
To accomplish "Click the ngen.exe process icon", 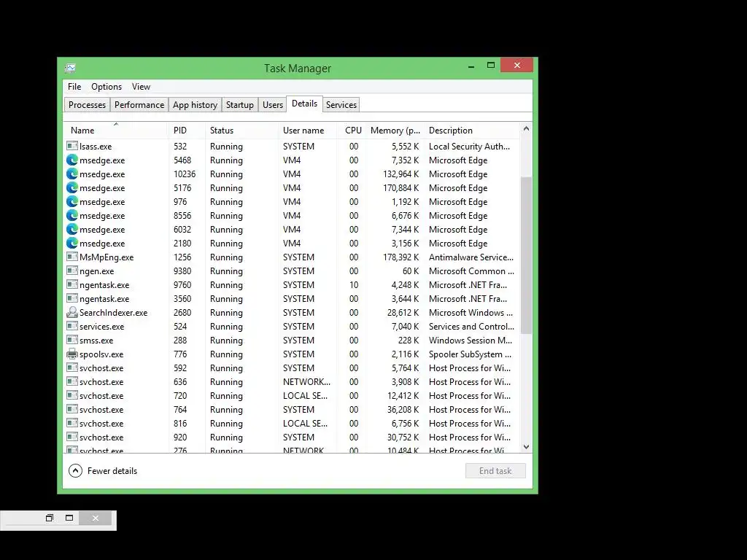I will [72, 271].
